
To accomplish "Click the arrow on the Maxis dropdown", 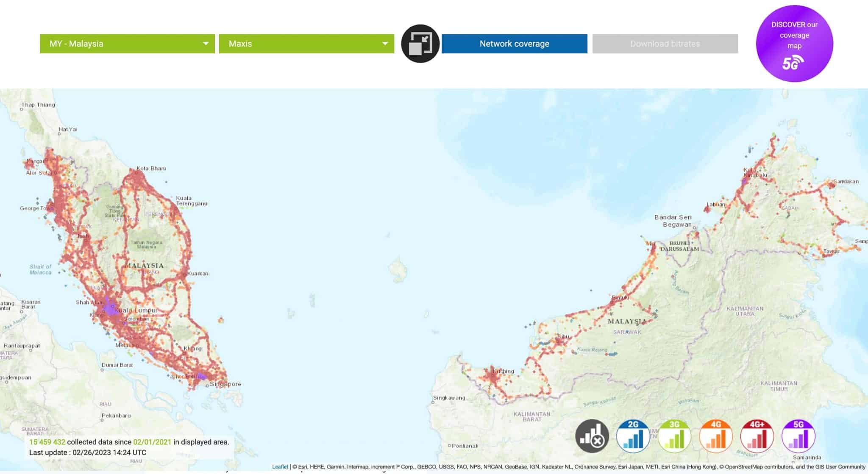I will click(x=385, y=44).
